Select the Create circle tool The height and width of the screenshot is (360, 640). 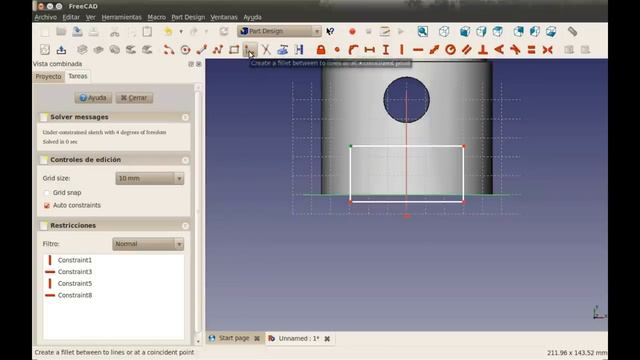tap(185, 50)
